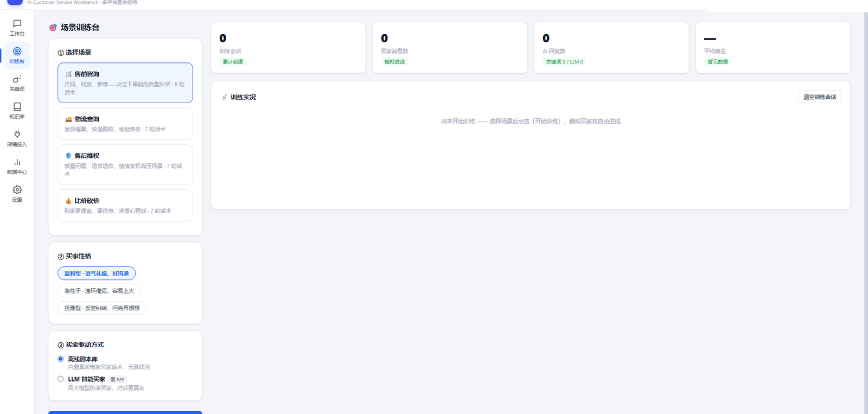Image resolution: width=868 pixels, height=414 pixels.
Task: Click the 累计创建 tag under 训练会话
Action: 233,62
